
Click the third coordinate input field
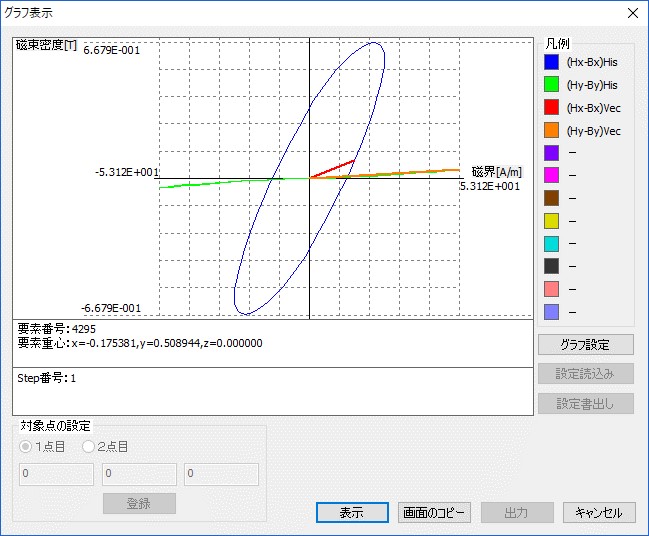point(221,474)
